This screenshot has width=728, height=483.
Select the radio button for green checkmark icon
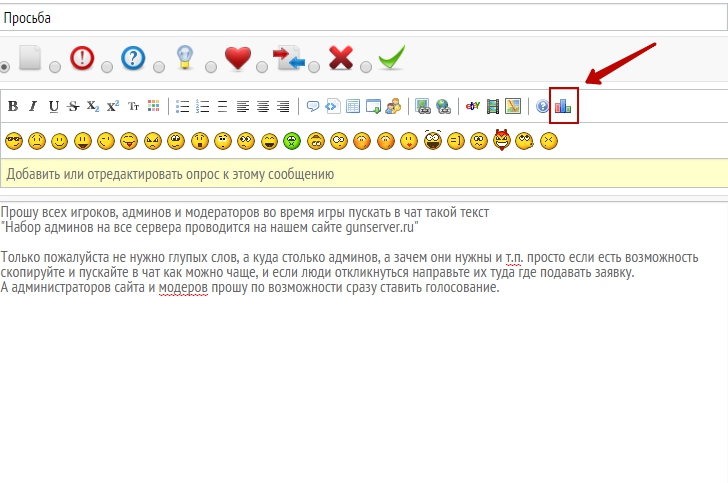pyautogui.click(x=366, y=67)
